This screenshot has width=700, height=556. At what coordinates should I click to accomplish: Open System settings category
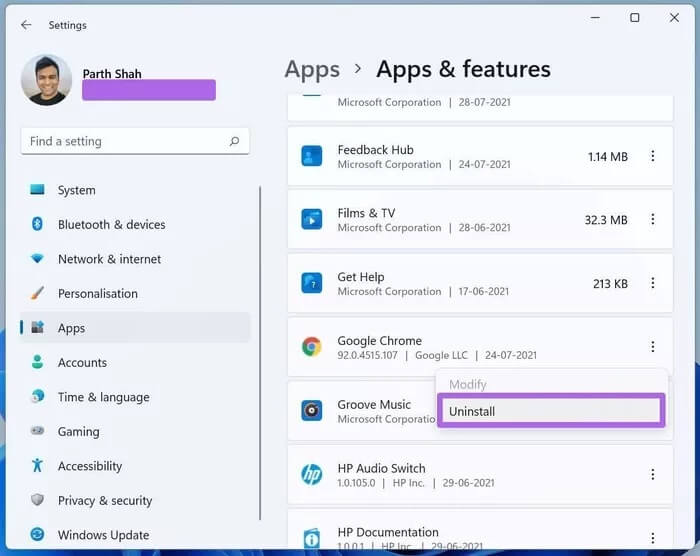pos(135,190)
